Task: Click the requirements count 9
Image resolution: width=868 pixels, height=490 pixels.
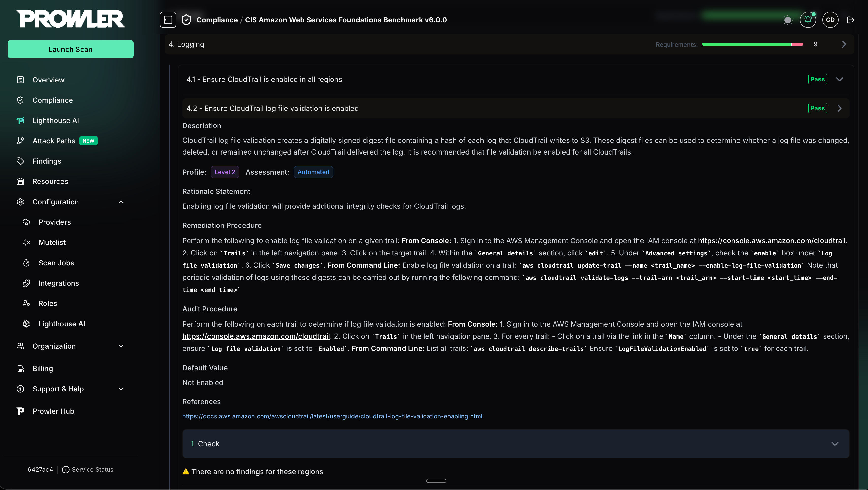Action: tap(815, 44)
